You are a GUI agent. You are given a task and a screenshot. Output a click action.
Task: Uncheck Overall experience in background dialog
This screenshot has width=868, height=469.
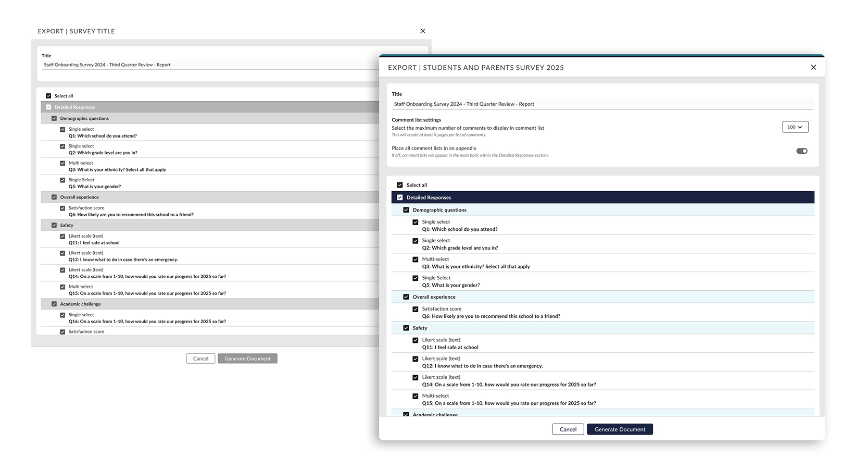[x=54, y=198]
